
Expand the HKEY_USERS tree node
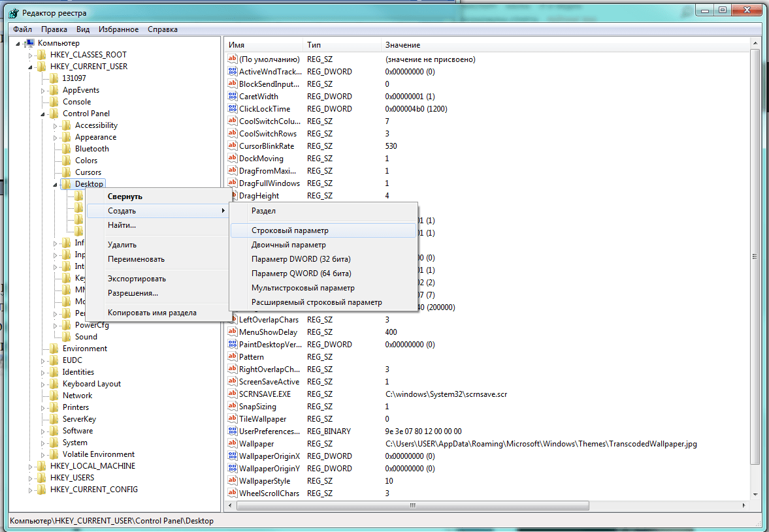click(30, 478)
